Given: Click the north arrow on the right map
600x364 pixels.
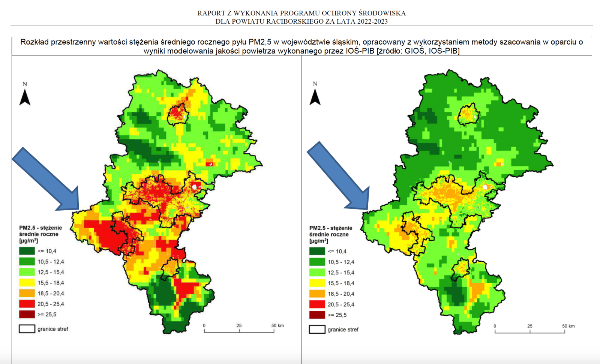Looking at the screenshot, I should click(x=315, y=97).
